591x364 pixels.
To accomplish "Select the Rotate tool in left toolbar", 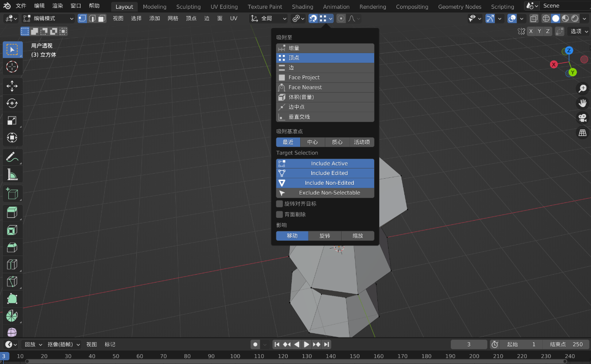I will pos(12,103).
